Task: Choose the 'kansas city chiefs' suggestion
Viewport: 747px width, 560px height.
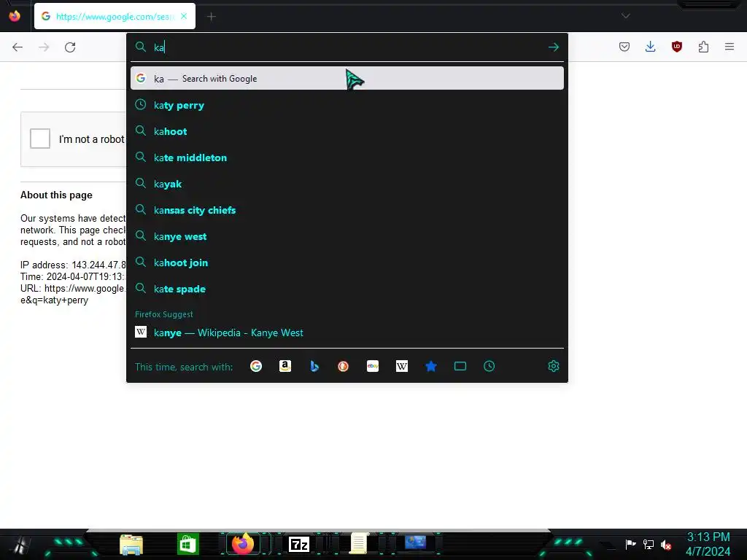Action: coord(347,210)
